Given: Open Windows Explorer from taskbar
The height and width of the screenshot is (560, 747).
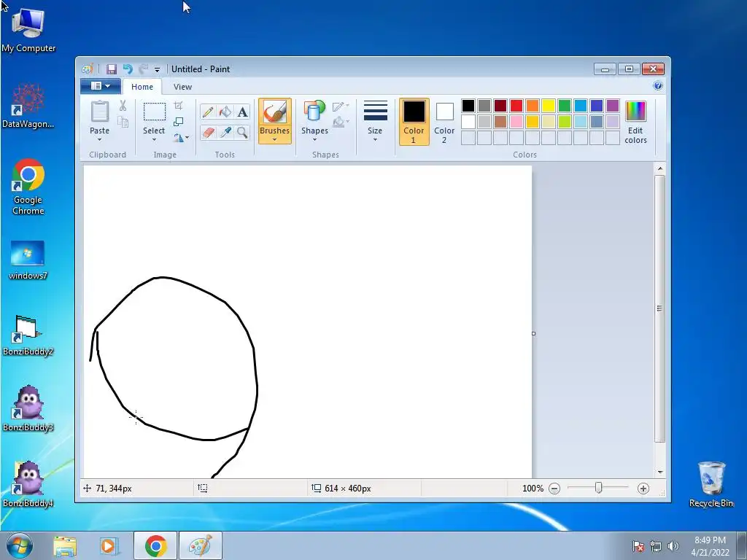Looking at the screenshot, I should 65,545.
